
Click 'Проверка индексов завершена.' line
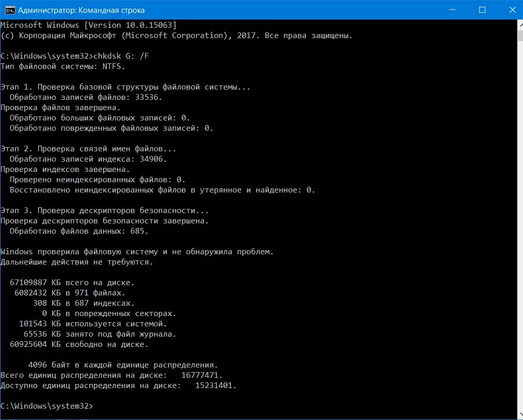(x=65, y=169)
